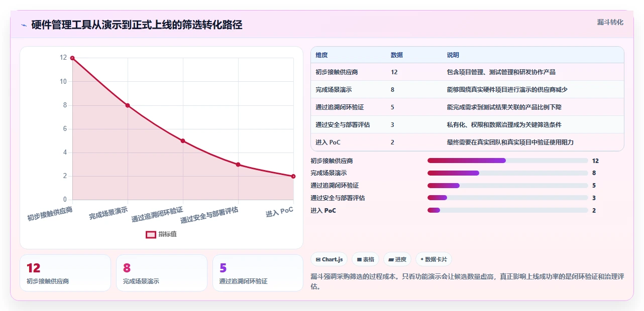The height and width of the screenshot is (311, 644).
Task: Click the chart x-axis label 完成场景演示
Action: pos(109,213)
